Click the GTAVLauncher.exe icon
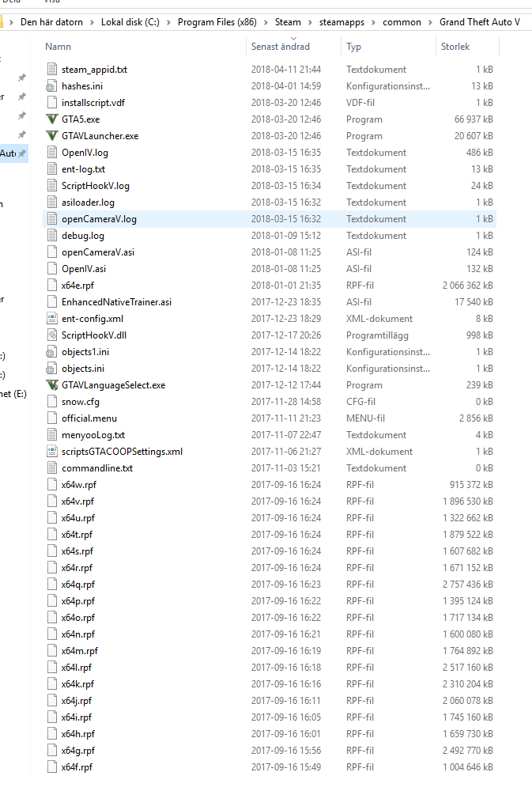This screenshot has height=791, width=532. [x=51, y=136]
